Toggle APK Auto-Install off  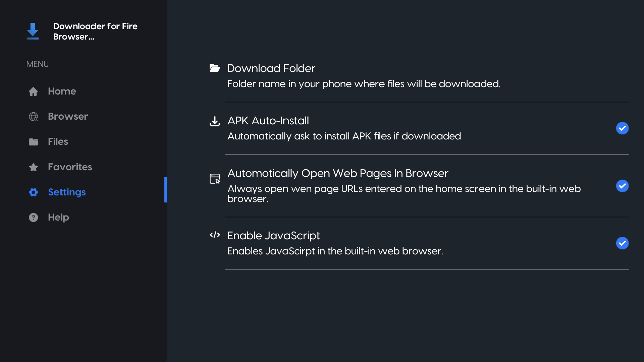pos(622,128)
